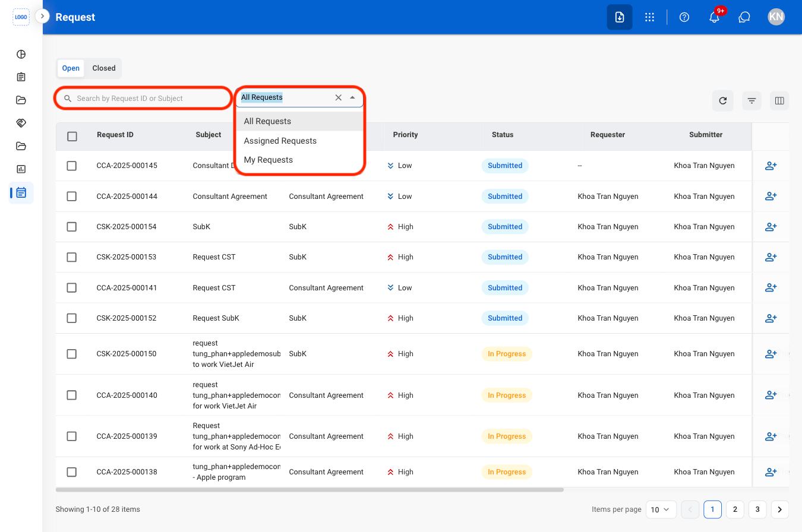Assign user for row CCA-2025-000139
Screen dimensions: 802x532
(x=771, y=436)
